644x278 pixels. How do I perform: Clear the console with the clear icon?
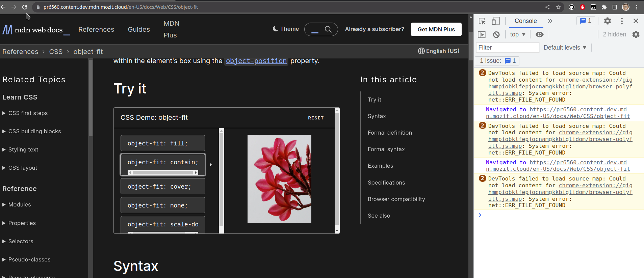(496, 34)
